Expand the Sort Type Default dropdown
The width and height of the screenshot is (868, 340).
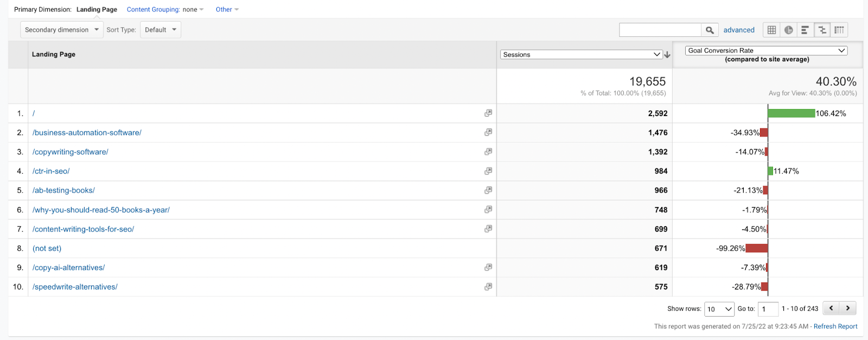(x=161, y=30)
